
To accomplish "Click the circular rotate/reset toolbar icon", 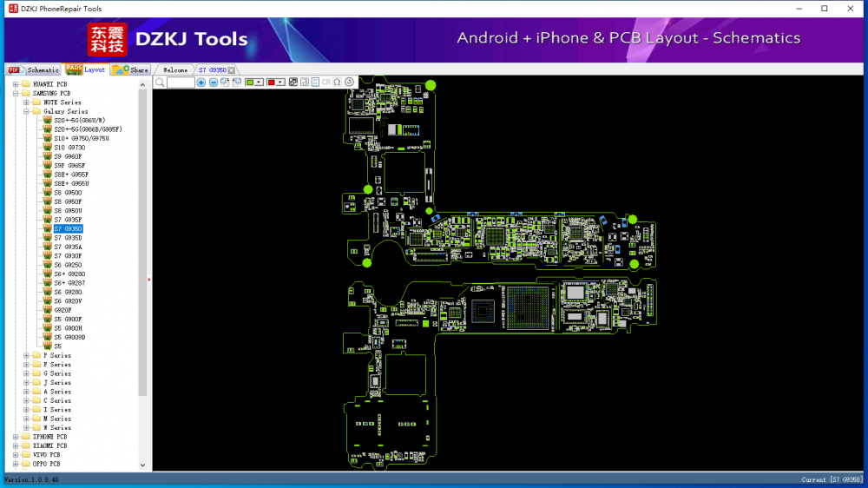I will [349, 82].
